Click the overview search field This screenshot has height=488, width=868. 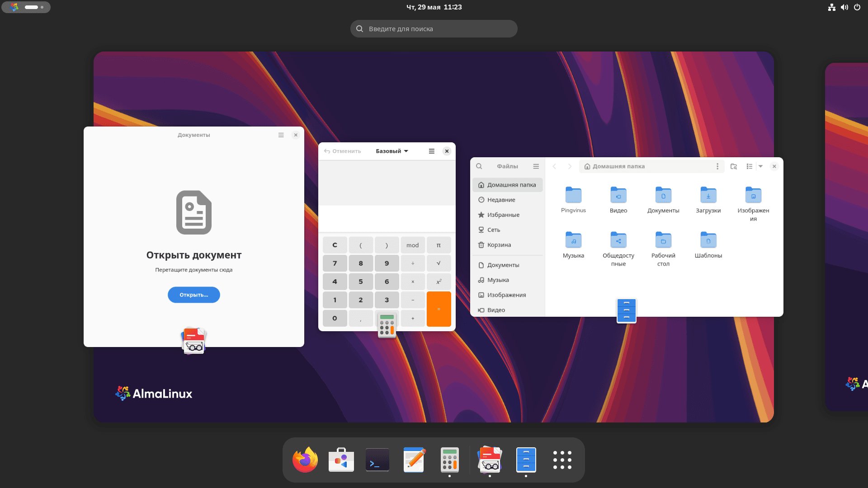(434, 28)
